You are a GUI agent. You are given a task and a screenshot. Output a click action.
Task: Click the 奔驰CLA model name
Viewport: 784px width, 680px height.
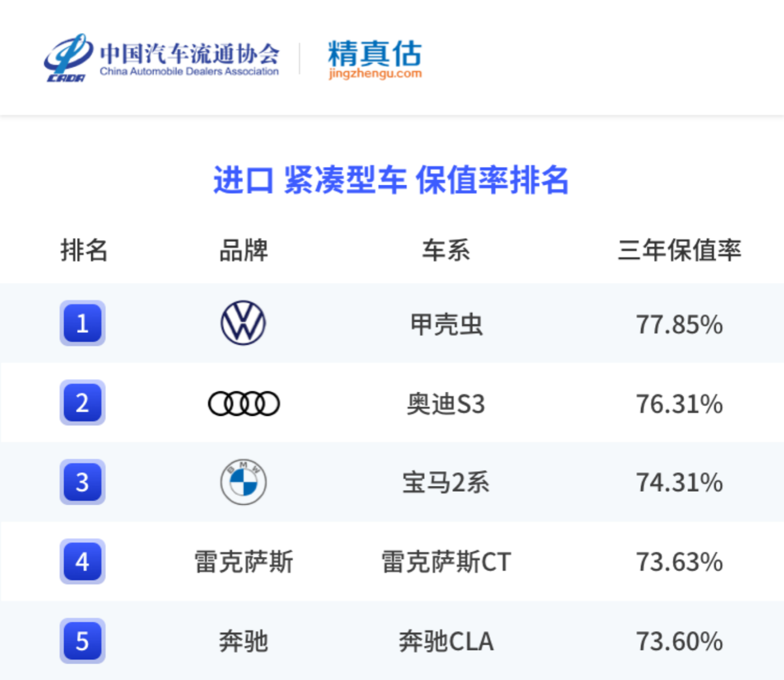click(446, 641)
